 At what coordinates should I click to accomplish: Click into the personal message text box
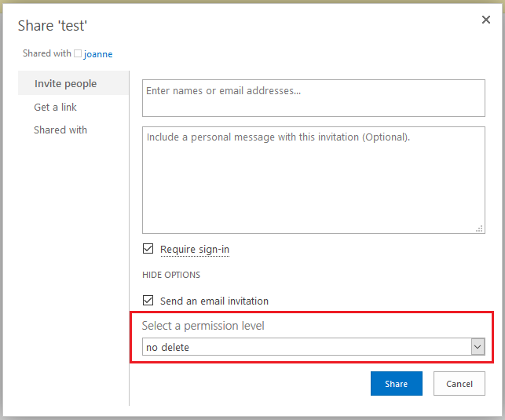click(x=313, y=179)
